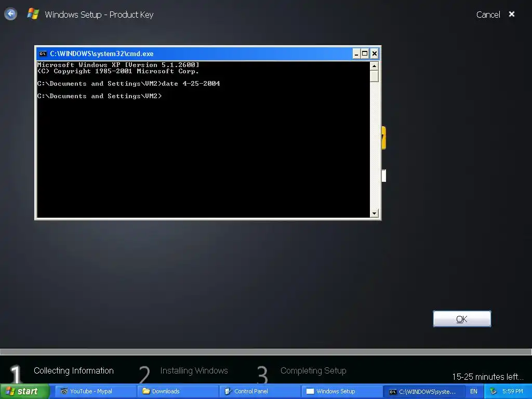Click the cmd scrollbar thumb
The width and height of the screenshot is (532, 399).
(374, 76)
